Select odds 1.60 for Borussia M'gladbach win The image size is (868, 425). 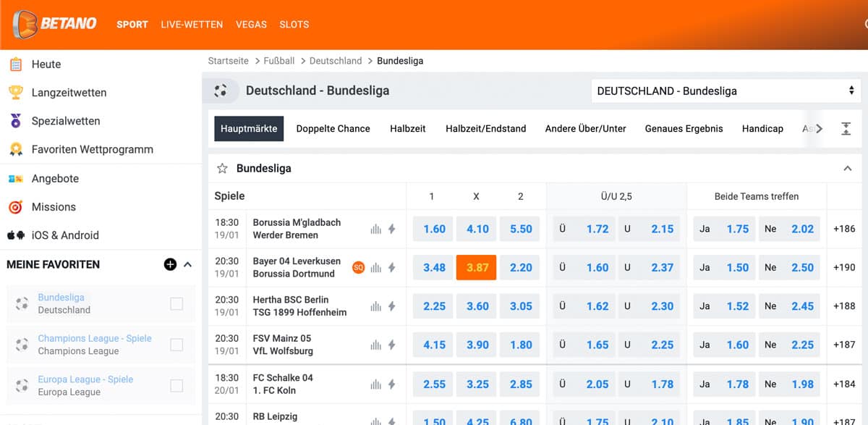(434, 229)
